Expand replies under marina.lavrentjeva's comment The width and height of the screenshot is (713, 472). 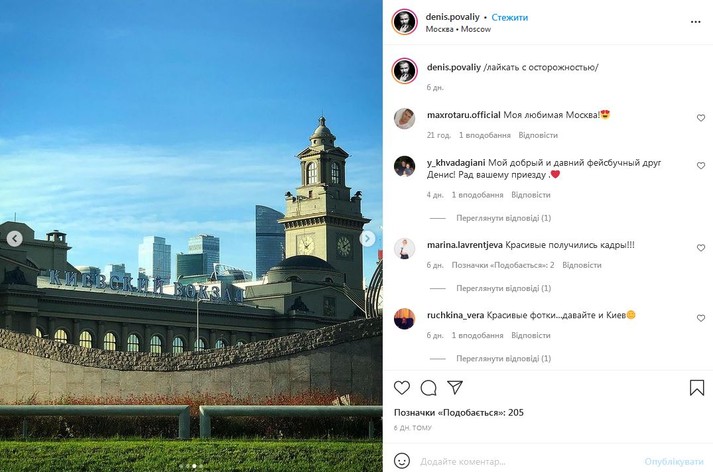point(503,288)
